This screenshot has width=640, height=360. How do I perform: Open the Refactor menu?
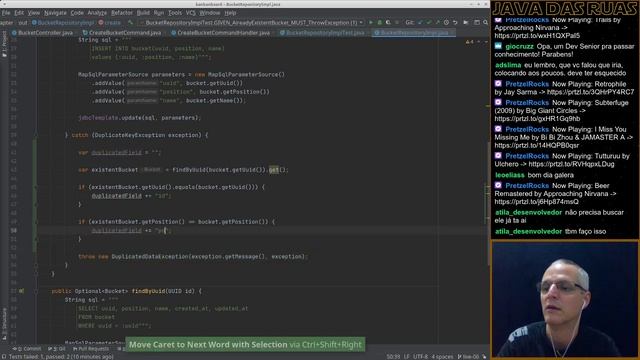coord(122,13)
